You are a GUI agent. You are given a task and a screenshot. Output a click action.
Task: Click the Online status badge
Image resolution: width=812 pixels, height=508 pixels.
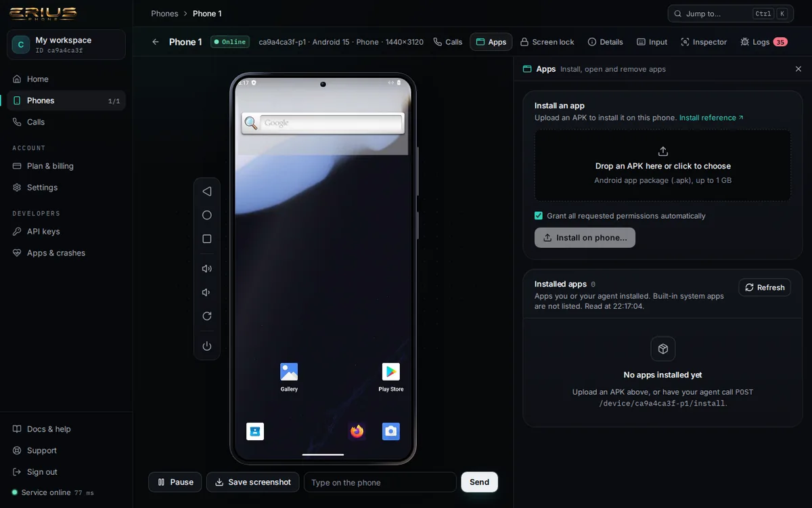click(230, 42)
